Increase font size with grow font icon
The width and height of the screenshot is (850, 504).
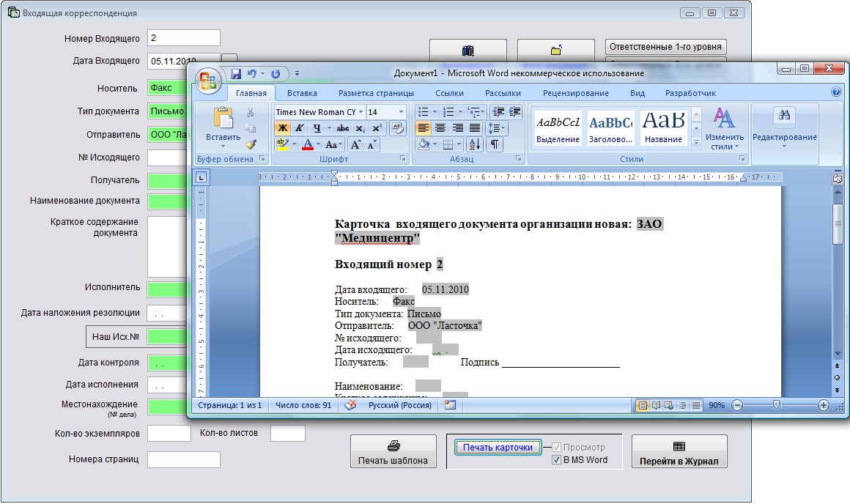355,145
